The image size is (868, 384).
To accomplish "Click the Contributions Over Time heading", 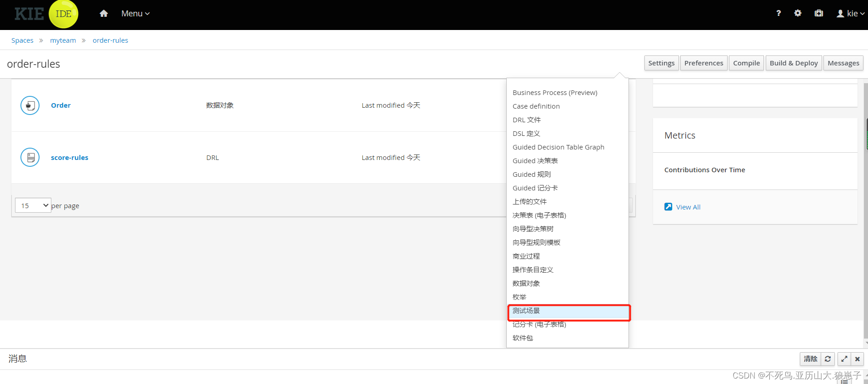I will pos(704,170).
